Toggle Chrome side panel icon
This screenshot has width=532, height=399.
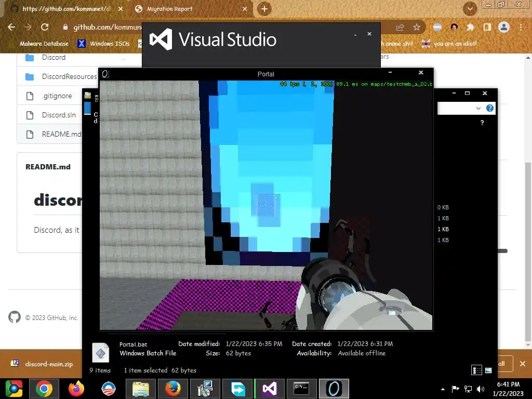[x=487, y=27]
